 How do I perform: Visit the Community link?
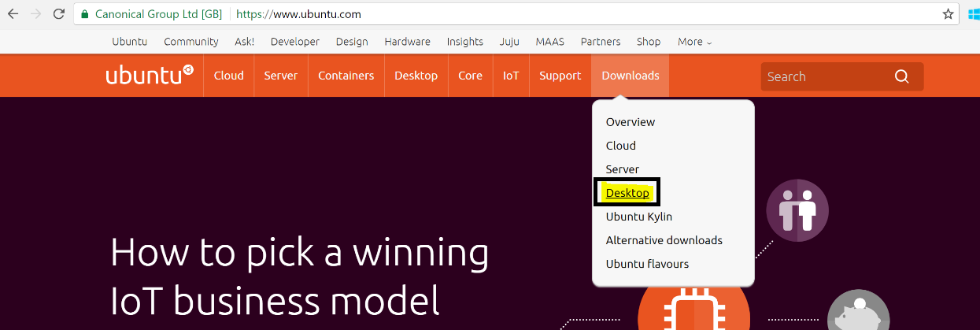tap(191, 42)
